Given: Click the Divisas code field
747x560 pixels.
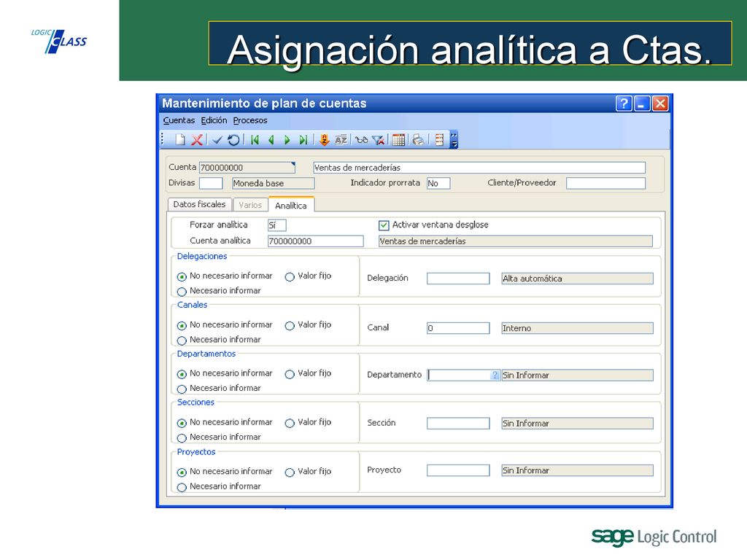Looking at the screenshot, I should coord(211,183).
